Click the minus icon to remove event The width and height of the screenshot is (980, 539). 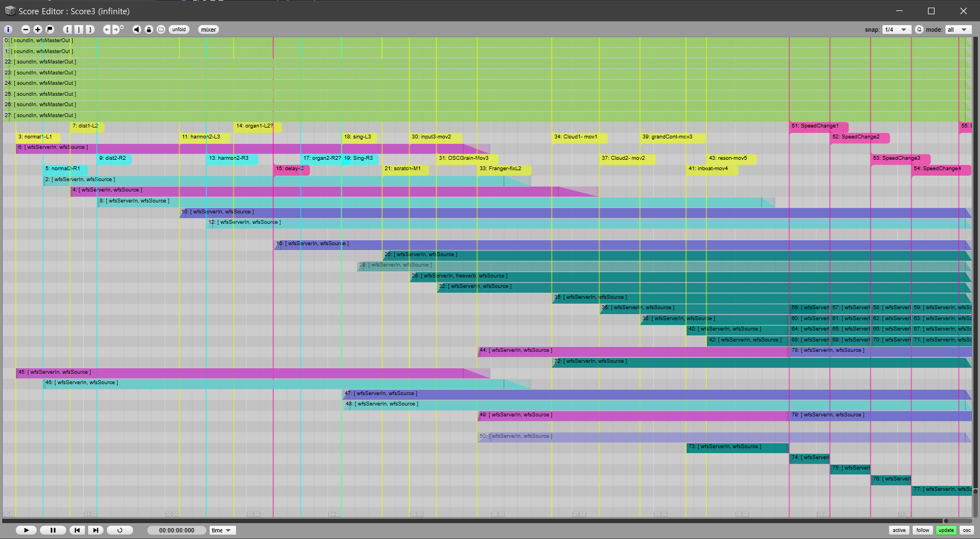(x=26, y=30)
